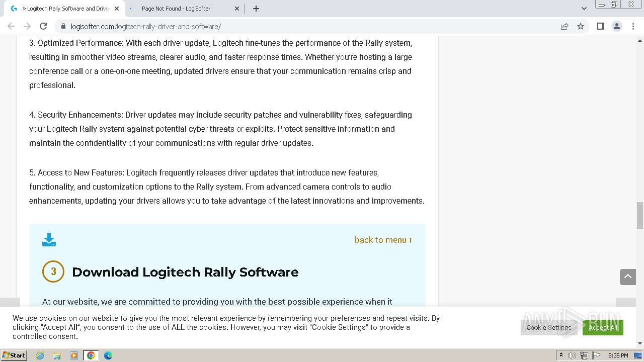
Task: Open a new tab
Action: tap(256, 9)
